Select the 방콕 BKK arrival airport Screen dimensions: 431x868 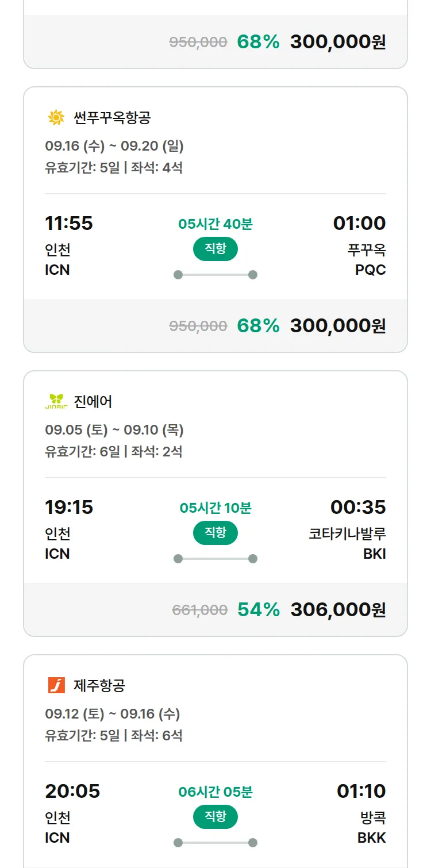pyautogui.click(x=372, y=828)
